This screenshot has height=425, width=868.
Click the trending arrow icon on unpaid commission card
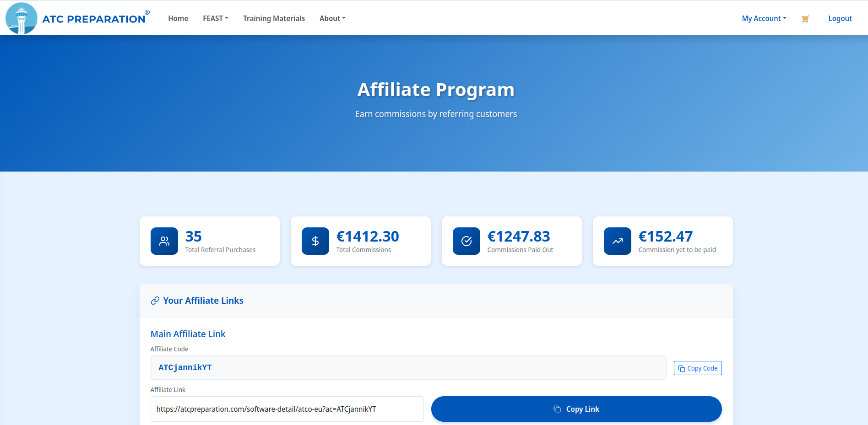(x=617, y=241)
